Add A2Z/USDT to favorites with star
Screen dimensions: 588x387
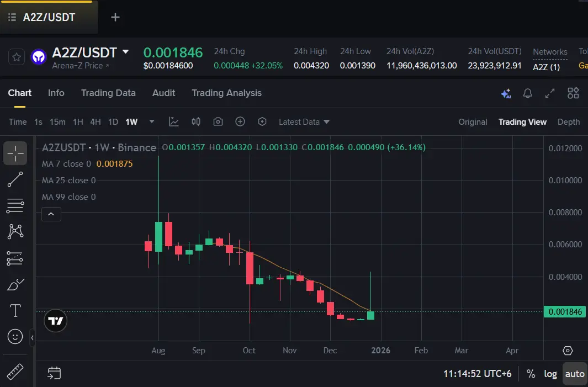pos(17,57)
